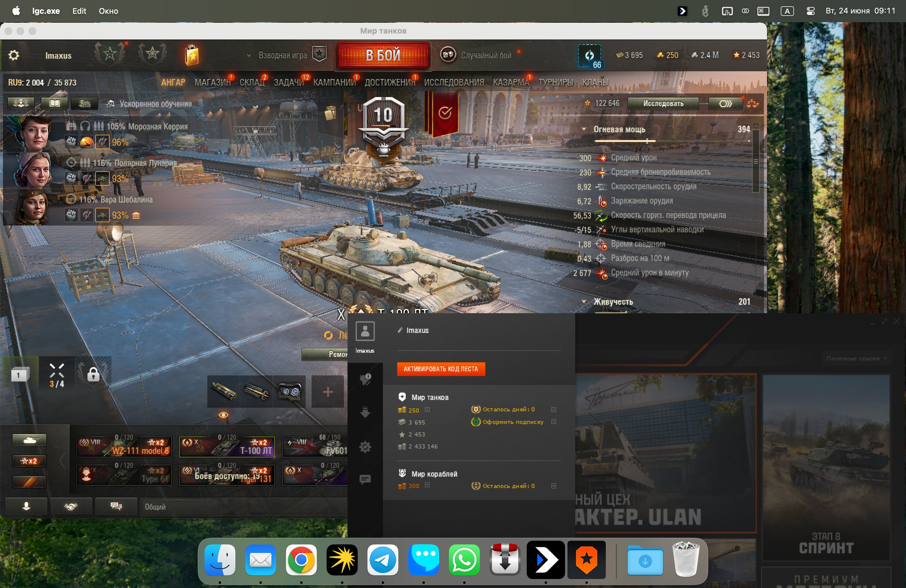Switch loadout set number 1
906x588 pixels.
[x=20, y=375]
